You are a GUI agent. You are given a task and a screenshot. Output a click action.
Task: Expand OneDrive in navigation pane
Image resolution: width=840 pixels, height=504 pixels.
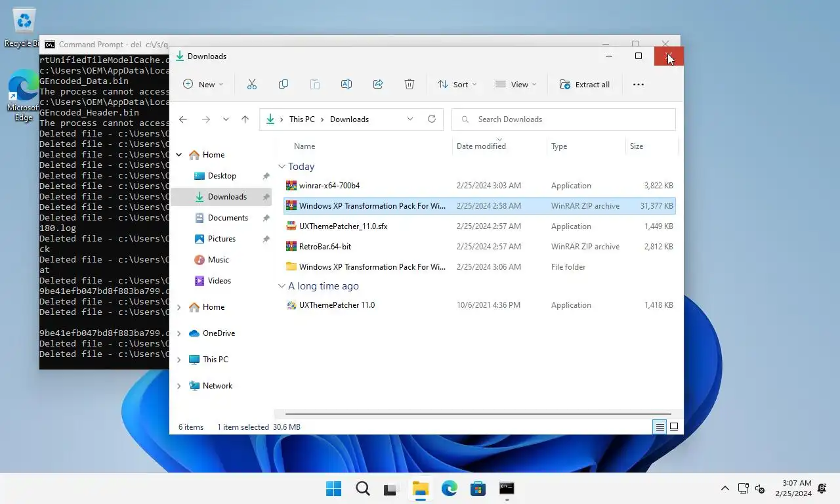(179, 333)
